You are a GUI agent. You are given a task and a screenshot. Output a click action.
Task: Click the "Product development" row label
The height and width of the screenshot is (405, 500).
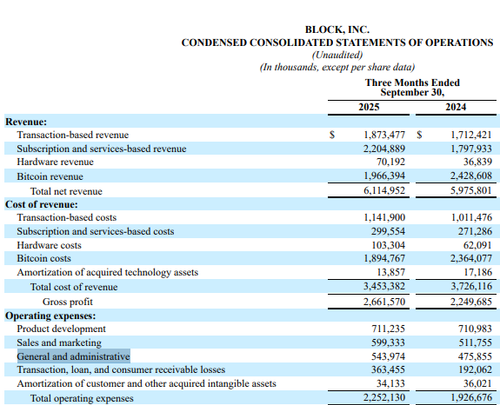pyautogui.click(x=61, y=329)
